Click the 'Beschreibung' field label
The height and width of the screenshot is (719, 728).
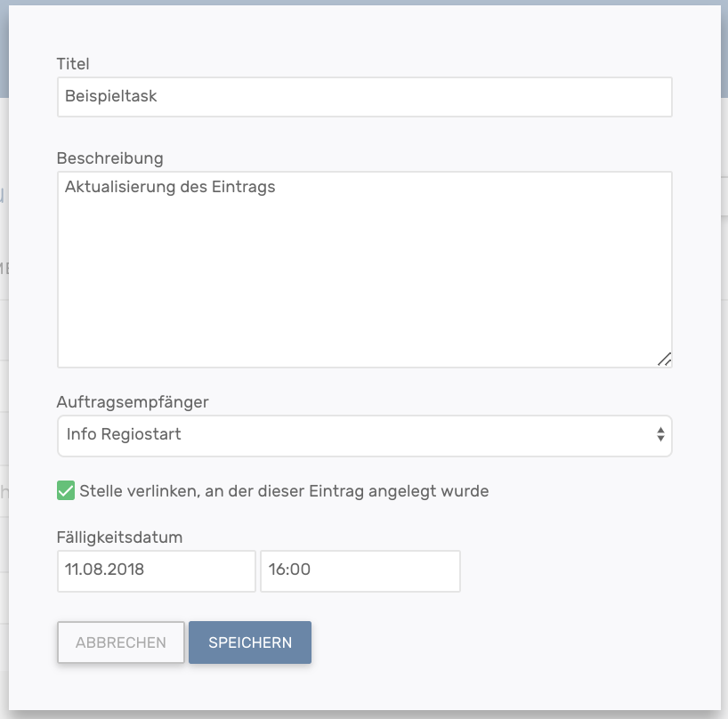[109, 158]
